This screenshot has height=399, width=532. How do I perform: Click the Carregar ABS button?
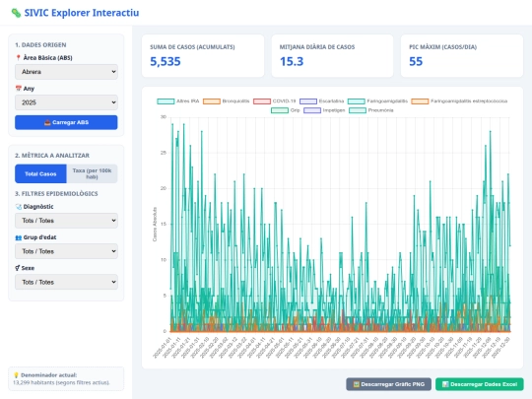(66, 122)
